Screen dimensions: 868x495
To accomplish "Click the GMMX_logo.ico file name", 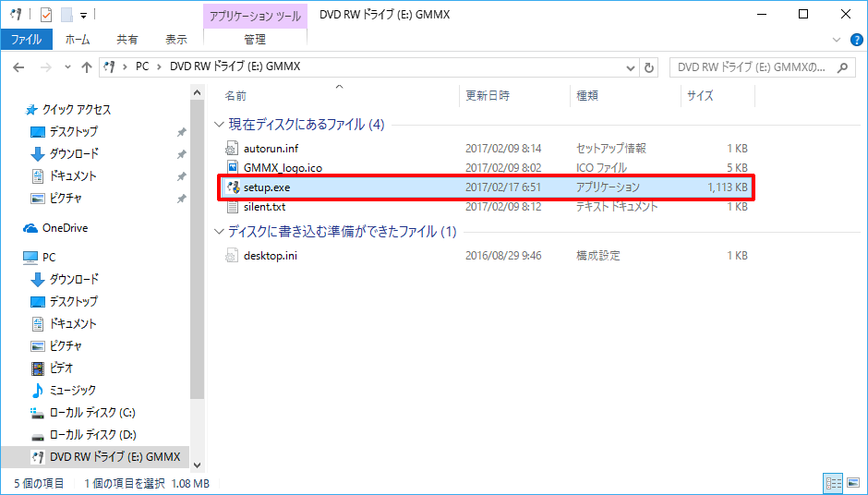I will pos(283,168).
